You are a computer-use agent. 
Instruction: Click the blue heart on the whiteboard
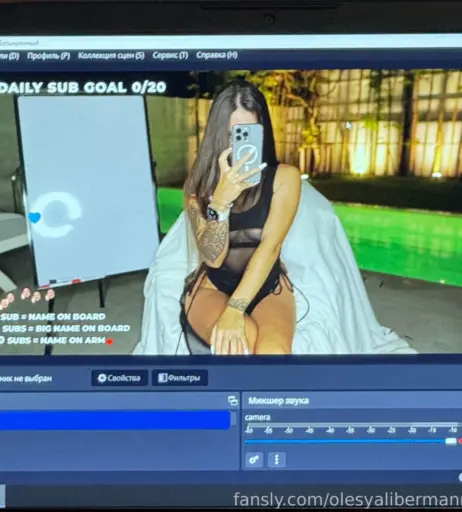tap(34, 218)
